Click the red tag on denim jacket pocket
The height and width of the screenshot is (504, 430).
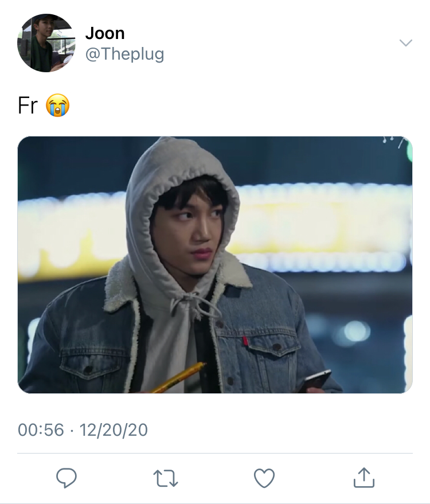pos(245,341)
